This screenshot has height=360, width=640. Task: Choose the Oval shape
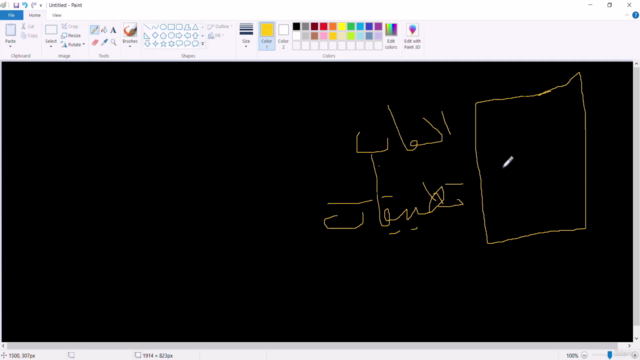[x=163, y=27]
